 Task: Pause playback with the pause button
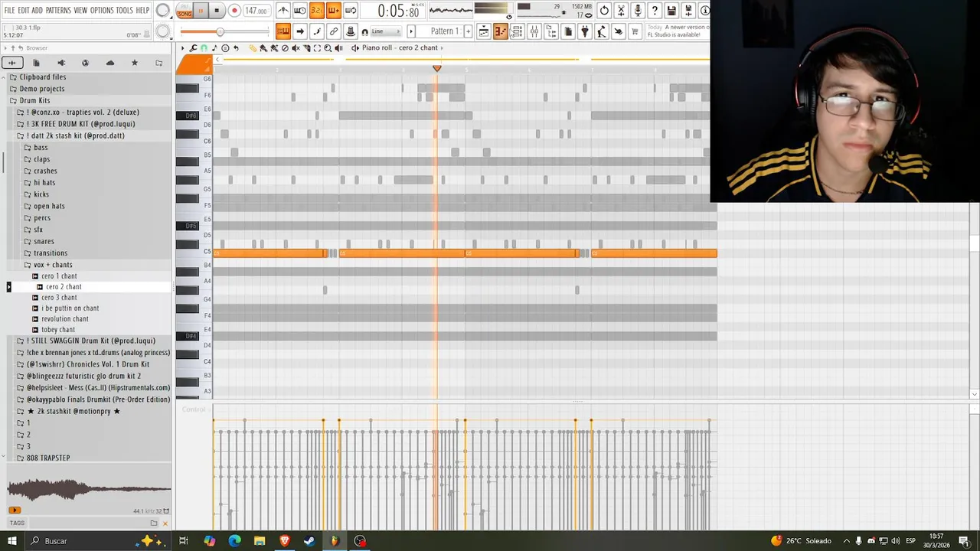point(201,11)
